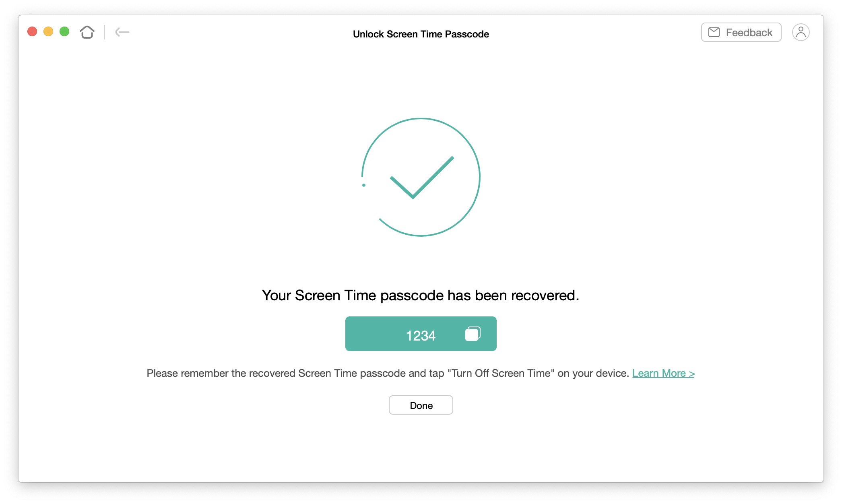Enter fullscreen with the green traffic light
The width and height of the screenshot is (842, 504).
64,31
